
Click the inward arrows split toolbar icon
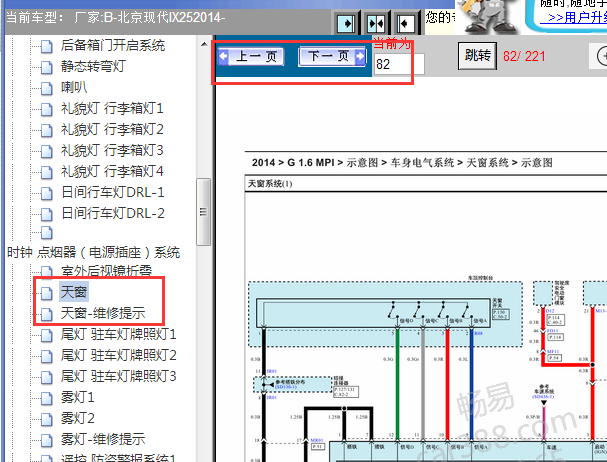coord(376,24)
